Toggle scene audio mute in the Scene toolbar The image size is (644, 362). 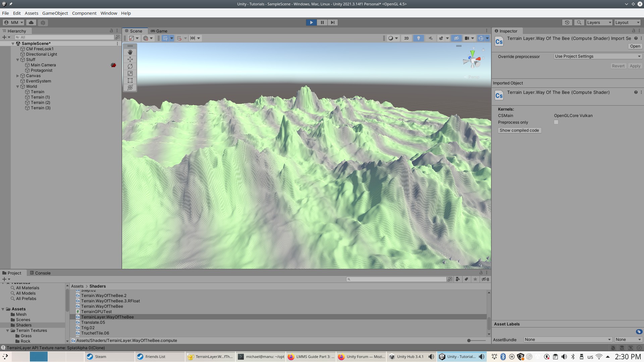[x=430, y=38]
